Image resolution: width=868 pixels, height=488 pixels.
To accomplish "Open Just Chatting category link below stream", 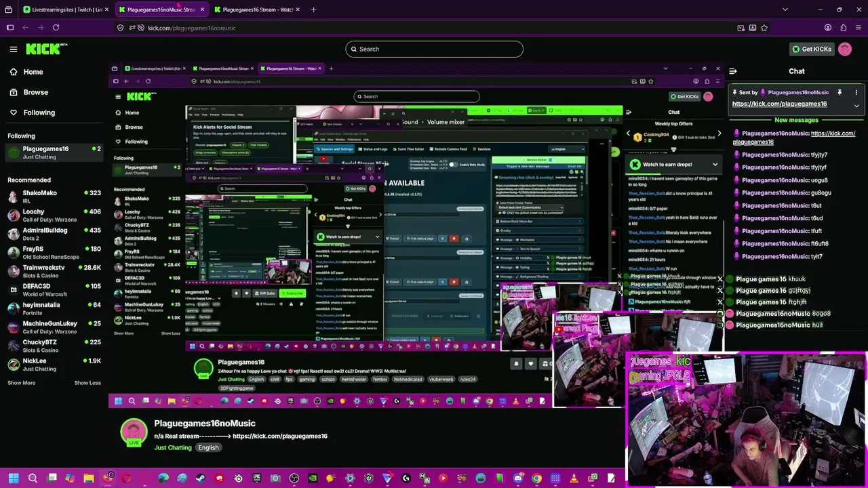I will [172, 447].
